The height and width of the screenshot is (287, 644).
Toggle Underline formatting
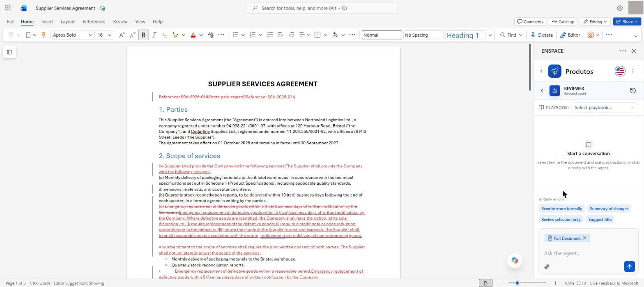tap(165, 35)
